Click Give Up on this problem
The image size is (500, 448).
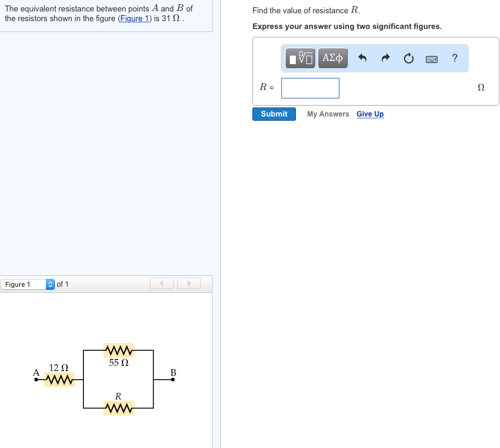click(x=370, y=114)
